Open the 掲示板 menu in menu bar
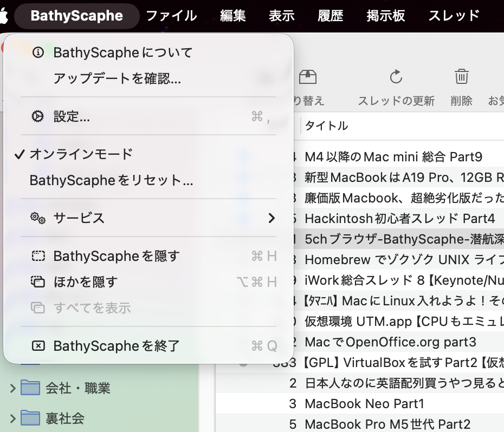504x432 pixels. tap(385, 16)
